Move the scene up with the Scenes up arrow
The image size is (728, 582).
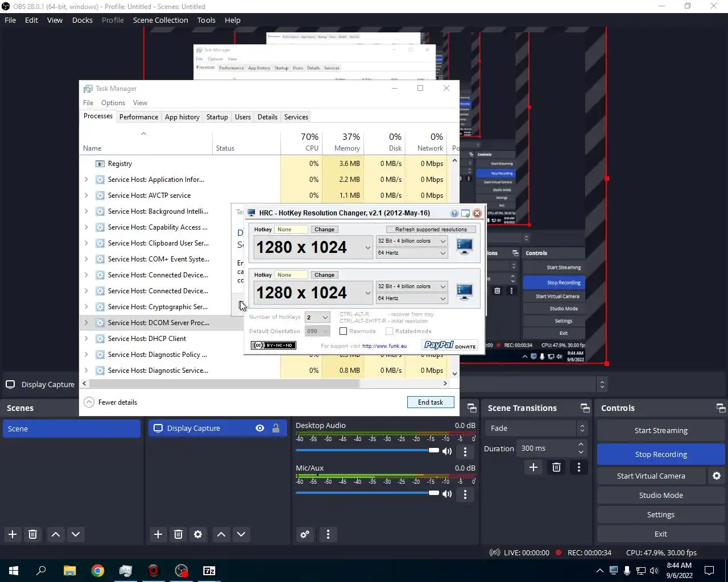(56, 534)
